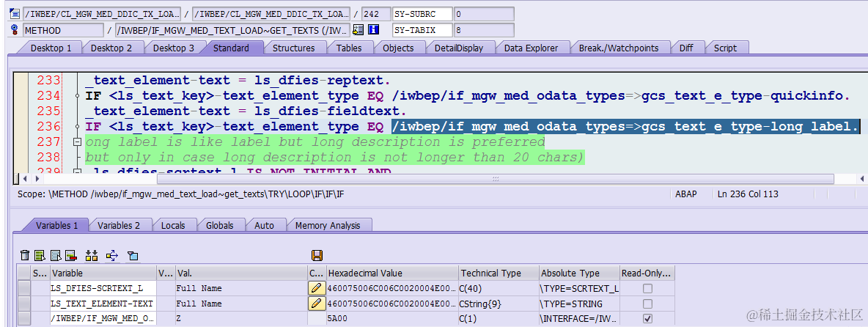
Task: Click the LS_TEXT_ELEMENT-TEXT variable name cell
Action: click(103, 304)
